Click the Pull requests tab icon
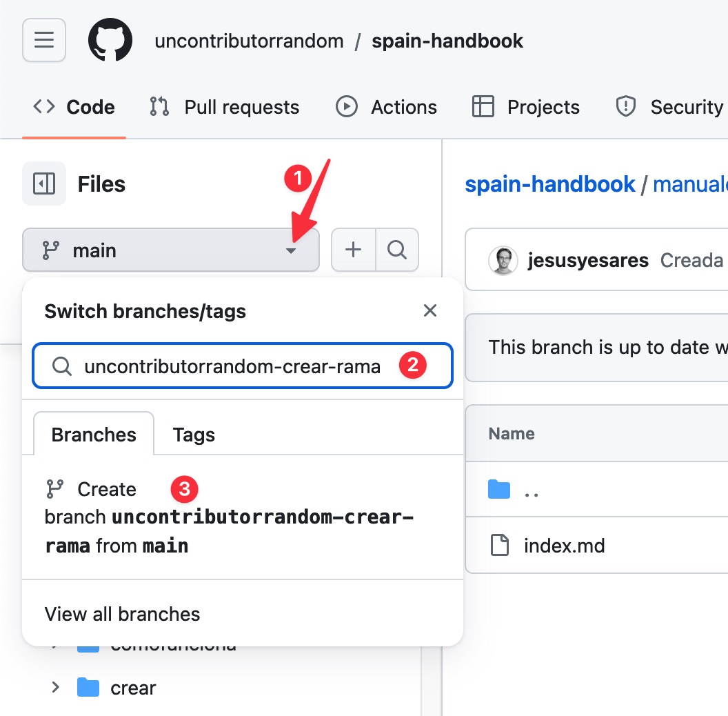This screenshot has width=728, height=716. click(159, 106)
